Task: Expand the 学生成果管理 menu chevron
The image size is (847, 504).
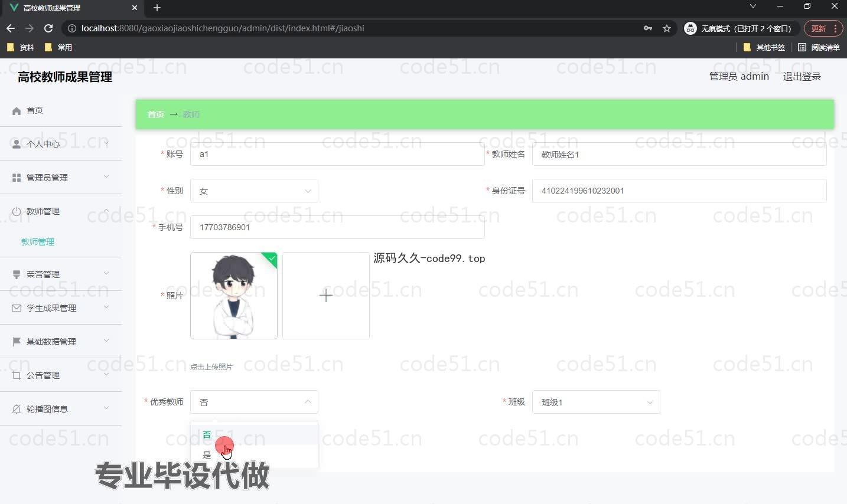Action: coord(106,307)
